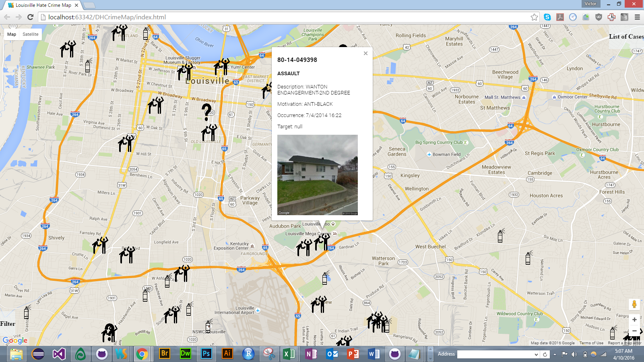Open the Skype extension icon
This screenshot has width=644, height=362.
tap(547, 17)
